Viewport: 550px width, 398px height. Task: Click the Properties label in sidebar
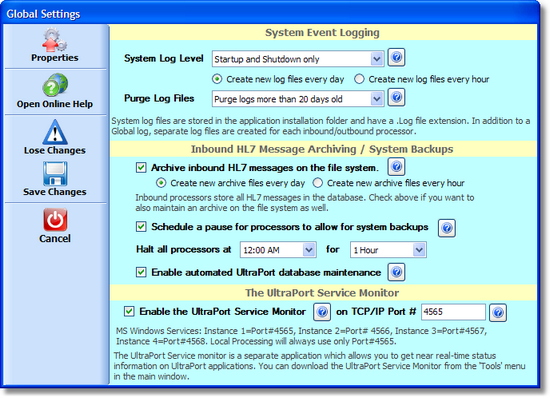click(55, 58)
